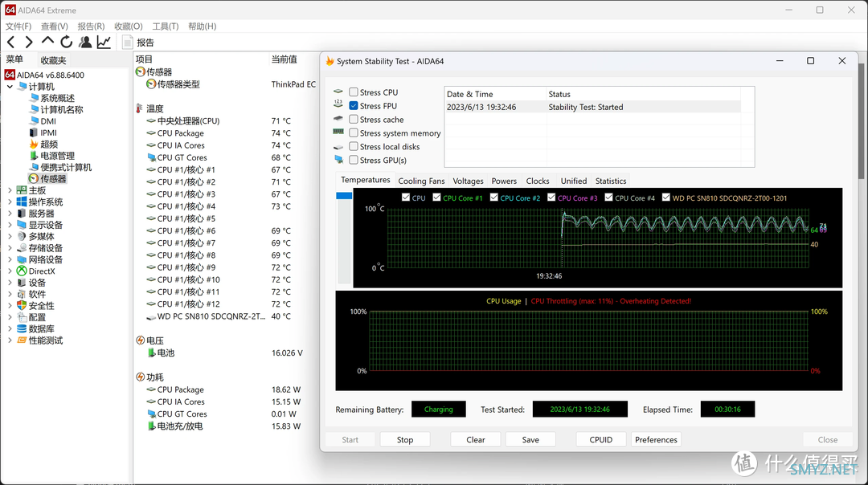Enable the Stress system memory checkbox
The image size is (868, 485).
point(353,132)
